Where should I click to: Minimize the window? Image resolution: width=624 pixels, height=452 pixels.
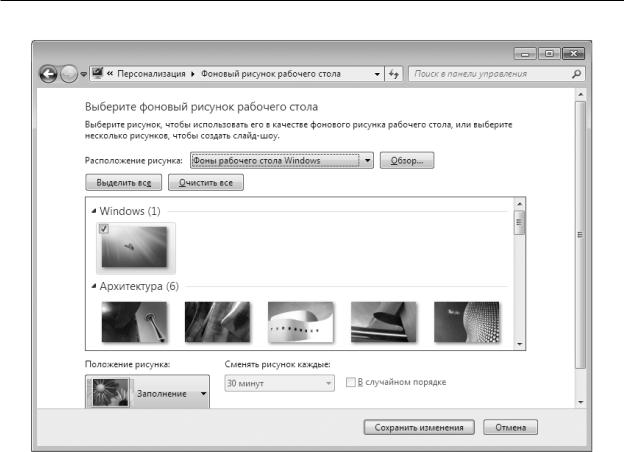click(525, 54)
